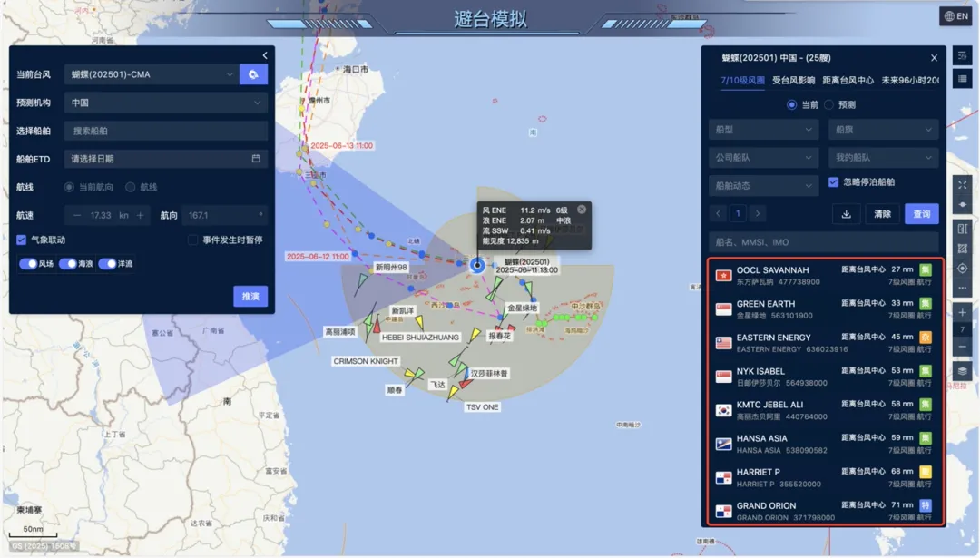The width and height of the screenshot is (980, 558).
Task: Click the locate target icon in toolbar
Action: point(963,269)
